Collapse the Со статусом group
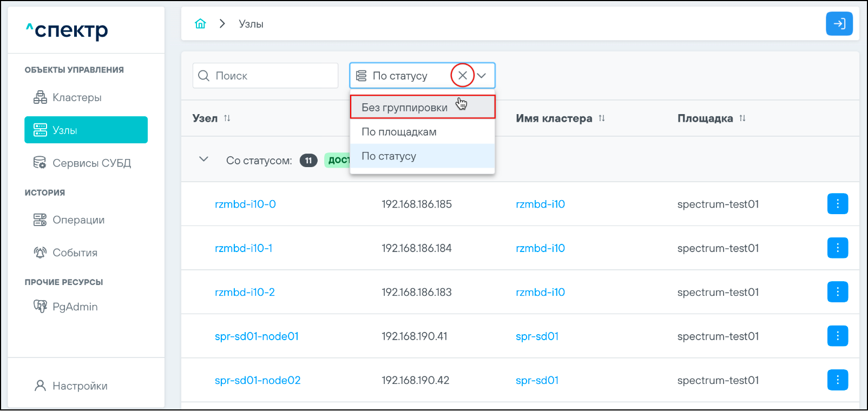 pos(203,160)
